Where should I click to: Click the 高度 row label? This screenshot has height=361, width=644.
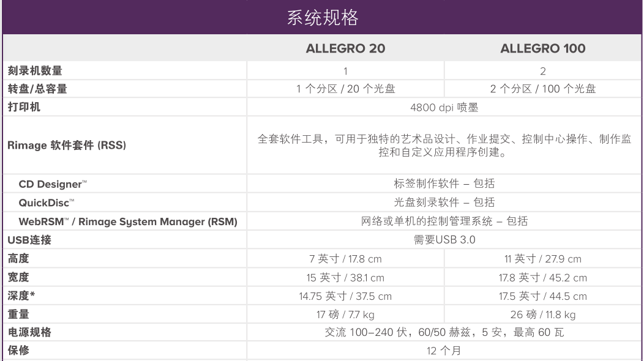(18, 258)
